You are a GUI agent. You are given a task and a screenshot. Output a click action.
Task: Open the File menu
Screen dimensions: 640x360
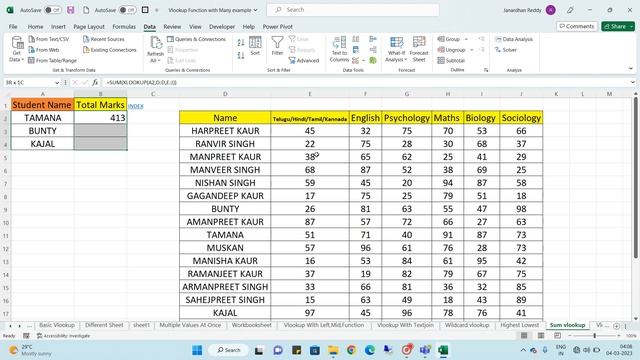pyautogui.click(x=13, y=27)
